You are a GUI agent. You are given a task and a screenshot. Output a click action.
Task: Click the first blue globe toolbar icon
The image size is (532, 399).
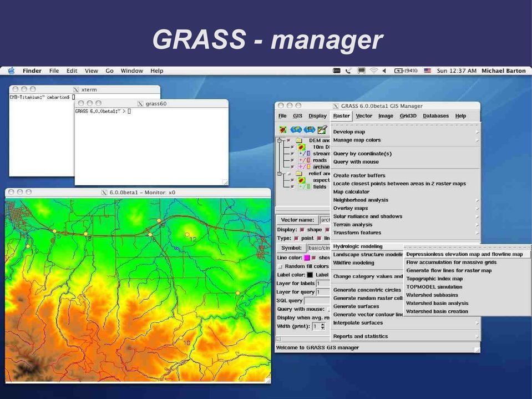pos(296,130)
